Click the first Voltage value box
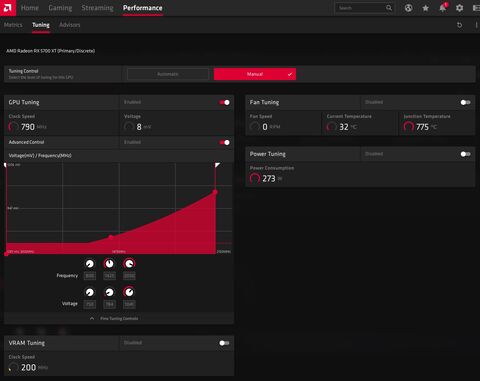480x381 pixels. click(90, 304)
